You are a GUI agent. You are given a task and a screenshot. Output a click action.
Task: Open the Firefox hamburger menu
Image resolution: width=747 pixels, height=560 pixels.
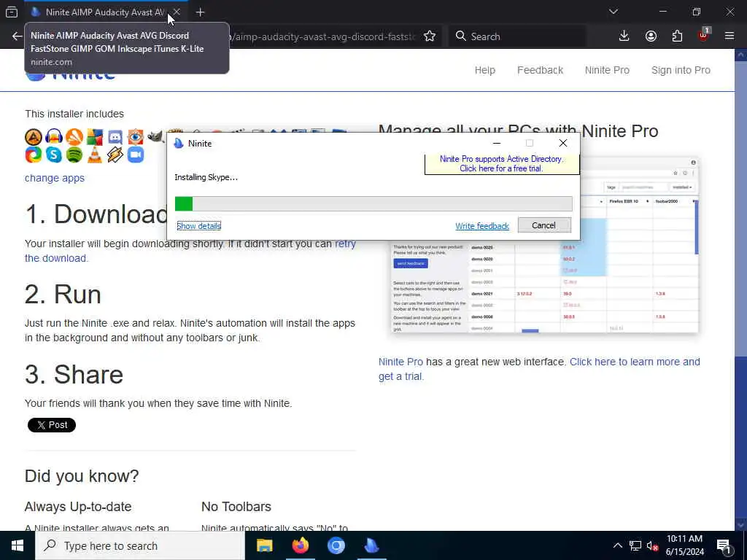tap(729, 36)
